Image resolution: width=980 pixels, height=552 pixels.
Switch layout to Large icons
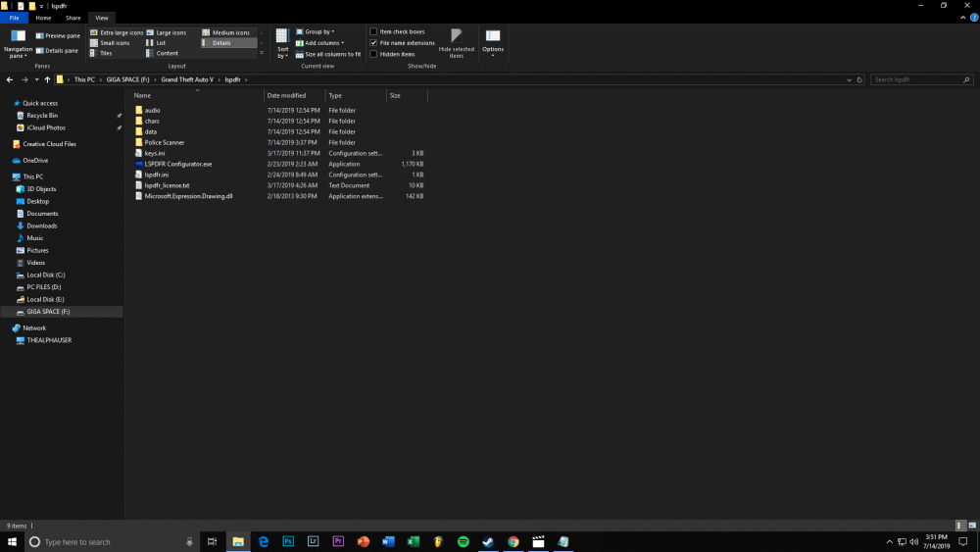(167, 32)
